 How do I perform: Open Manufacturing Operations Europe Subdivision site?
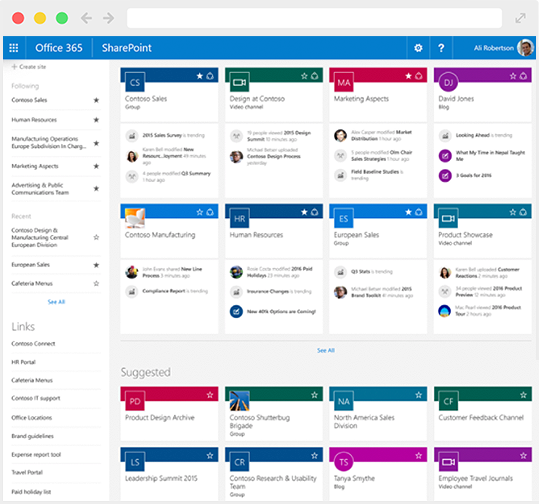49,142
